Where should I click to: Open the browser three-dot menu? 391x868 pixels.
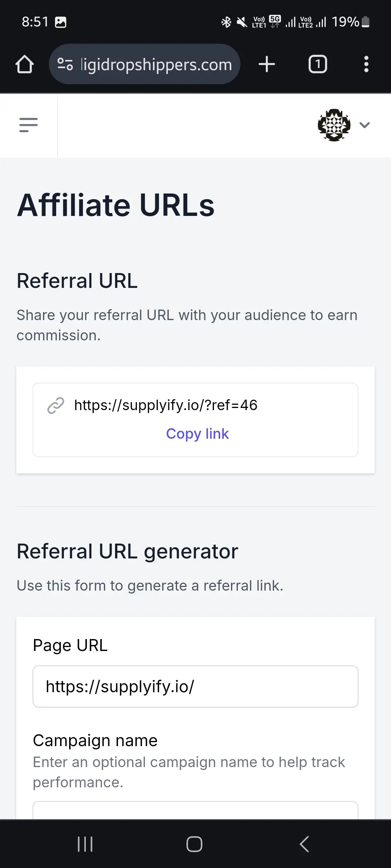click(366, 64)
